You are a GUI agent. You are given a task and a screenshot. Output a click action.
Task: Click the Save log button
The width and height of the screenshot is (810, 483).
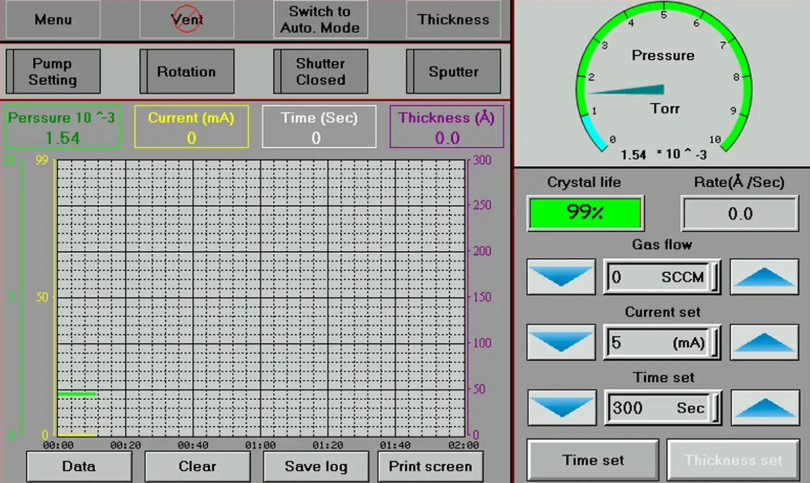(x=316, y=466)
